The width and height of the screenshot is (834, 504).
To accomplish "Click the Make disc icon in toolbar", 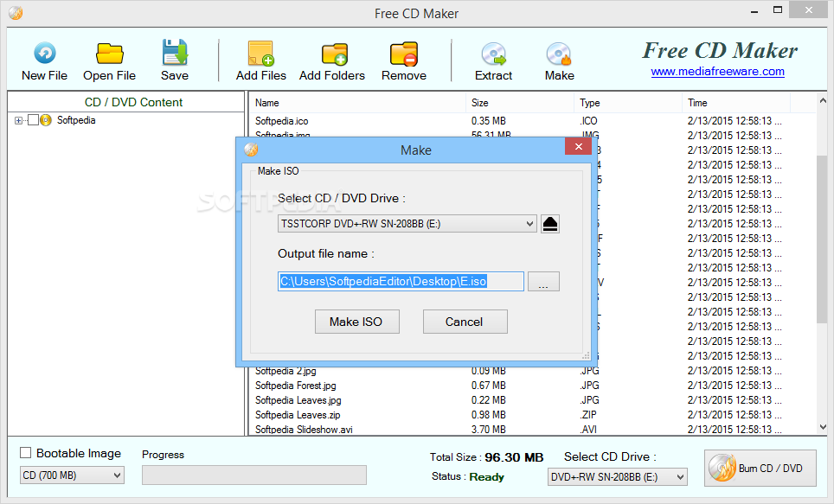I will (x=559, y=54).
